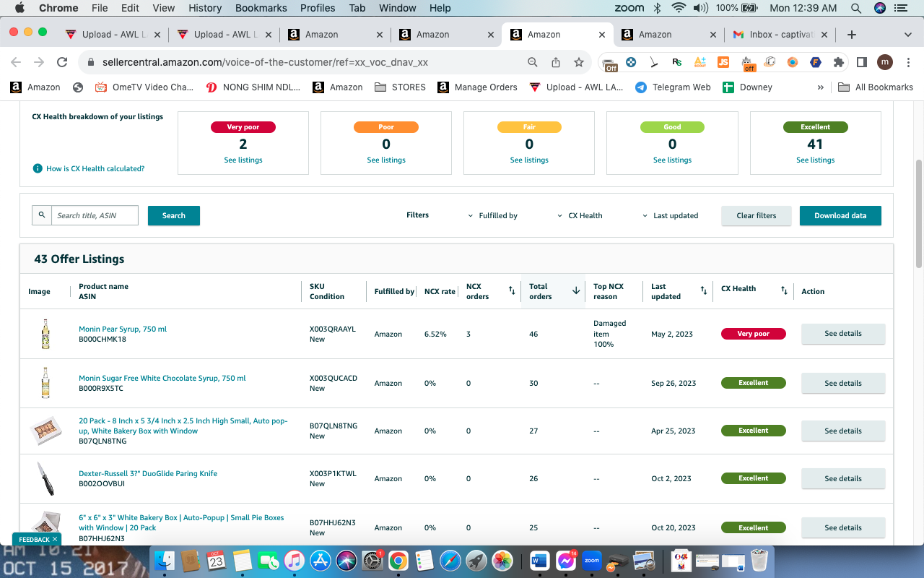This screenshot has height=578, width=924.
Task: Click the zoom magnifier icon in address bar
Action: click(533, 62)
